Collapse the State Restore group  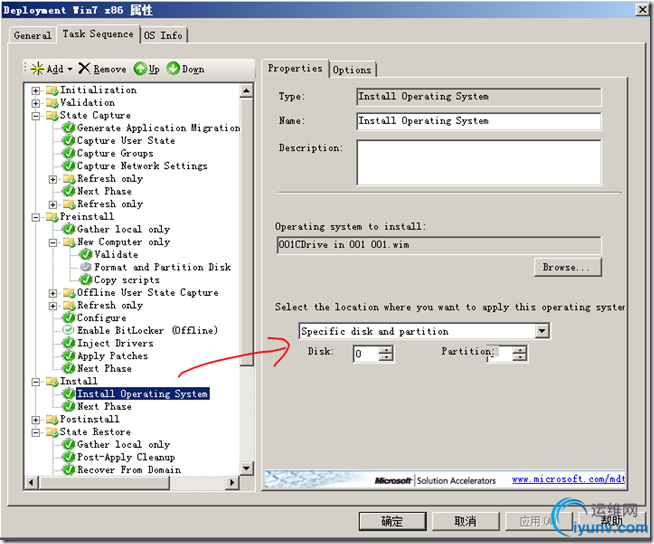[36, 433]
